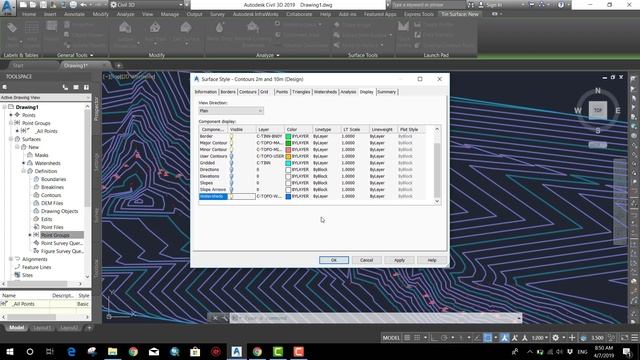Open Windows Start menu

tap(9, 351)
